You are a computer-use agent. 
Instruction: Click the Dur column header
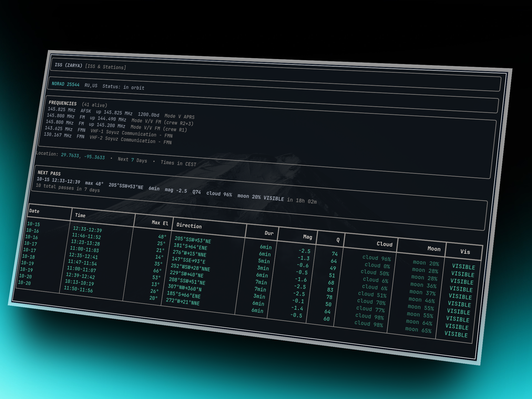(x=269, y=233)
